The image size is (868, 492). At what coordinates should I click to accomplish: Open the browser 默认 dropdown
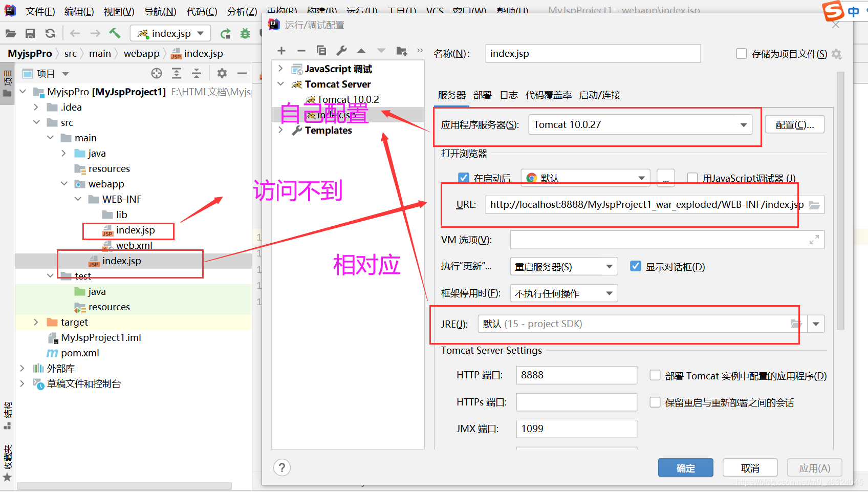point(585,178)
